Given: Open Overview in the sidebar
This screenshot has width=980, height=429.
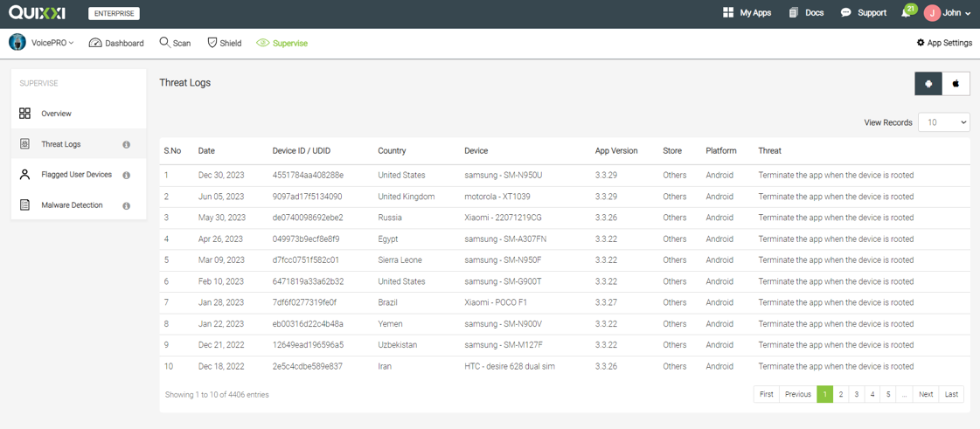Looking at the screenshot, I should [79, 114].
